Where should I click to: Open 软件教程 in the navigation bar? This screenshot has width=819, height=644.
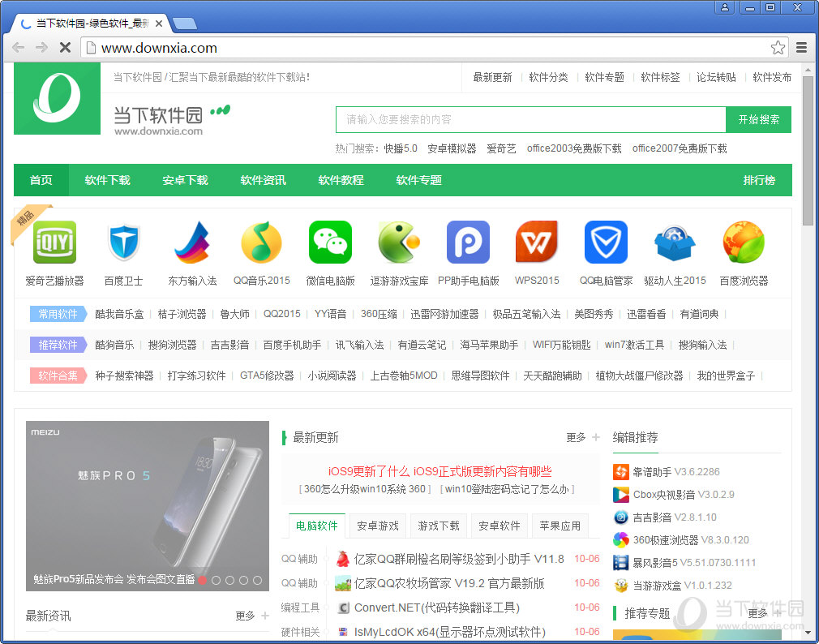point(341,180)
